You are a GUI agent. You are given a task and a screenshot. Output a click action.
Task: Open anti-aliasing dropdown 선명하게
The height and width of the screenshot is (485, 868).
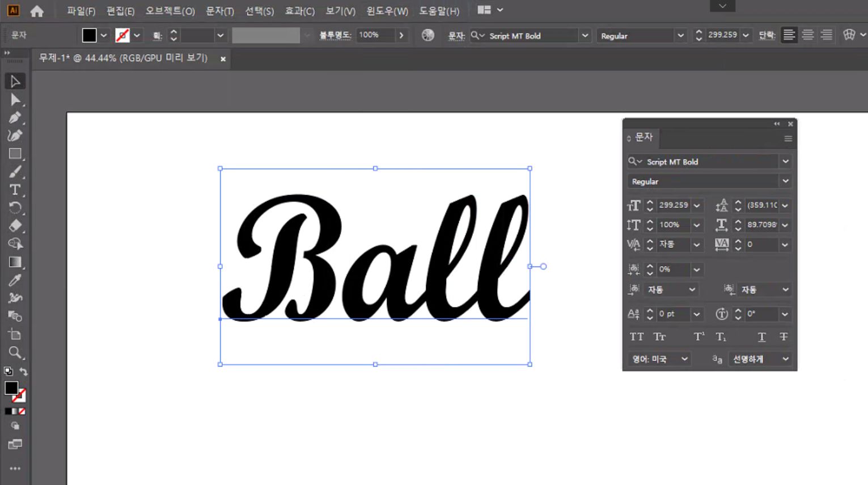click(x=760, y=359)
